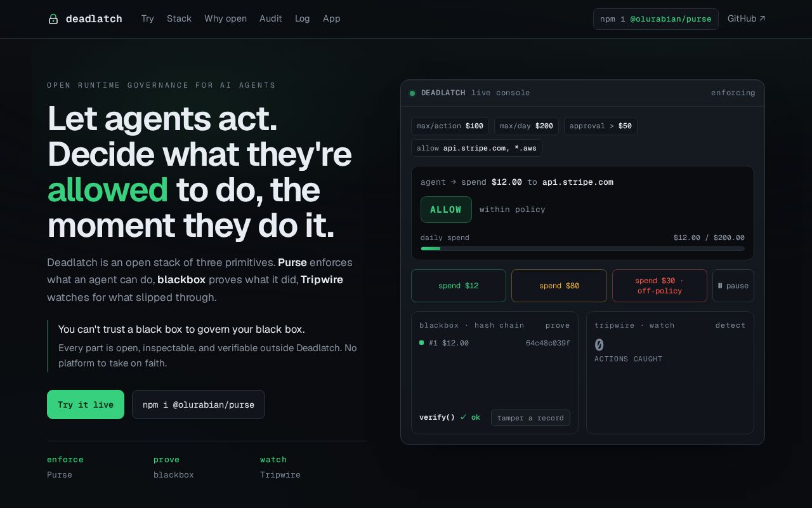Screen dimensions: 812x508
Task: Click the tamper a record button
Action: coord(530,418)
